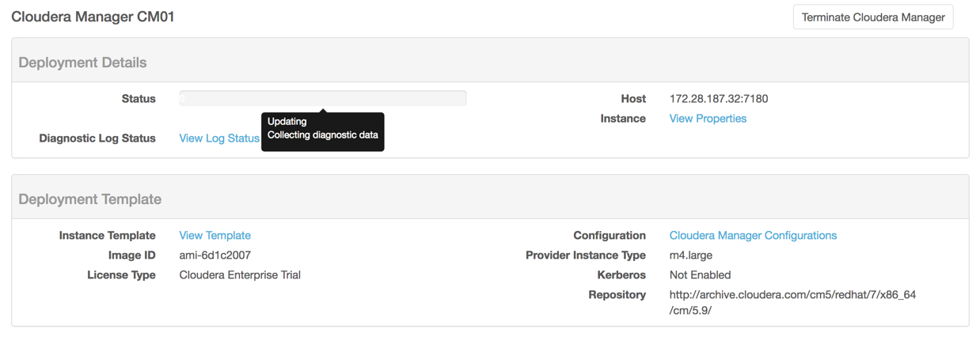Select the Deployment Details panel header
The width and height of the screenshot is (980, 337).
coord(490,60)
